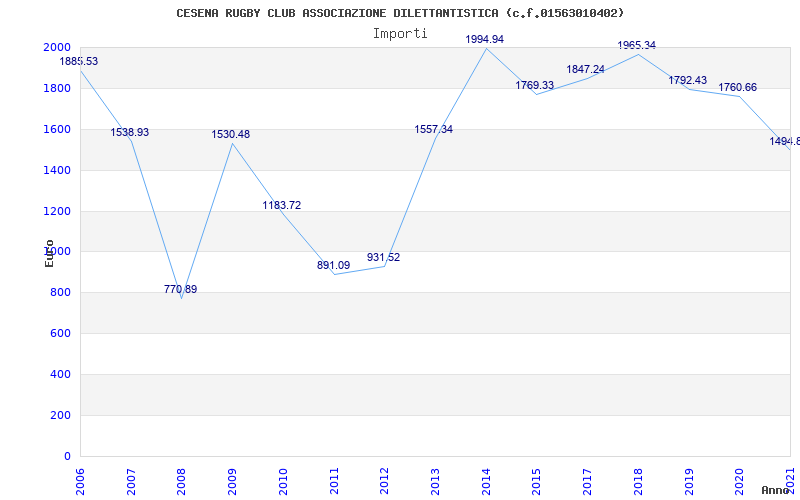Click the y-axis value 1200
Screen dimensions: 800x500
[57, 211]
